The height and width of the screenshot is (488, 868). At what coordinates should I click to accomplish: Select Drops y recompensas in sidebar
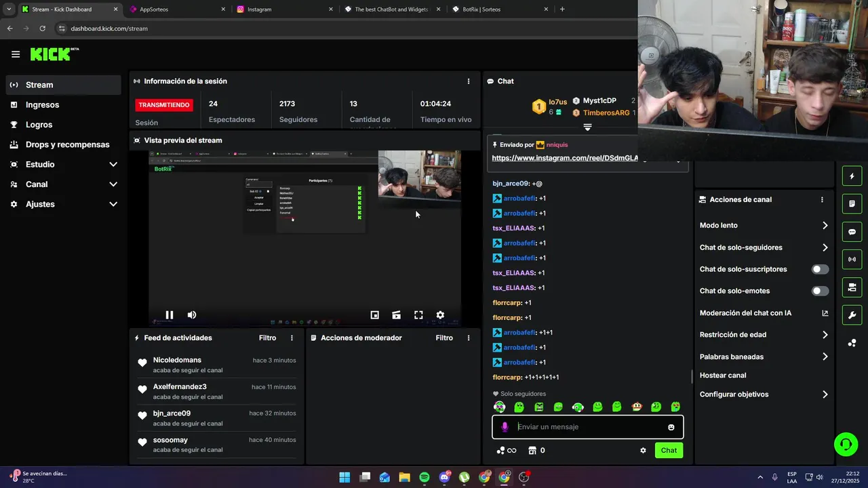pos(62,144)
